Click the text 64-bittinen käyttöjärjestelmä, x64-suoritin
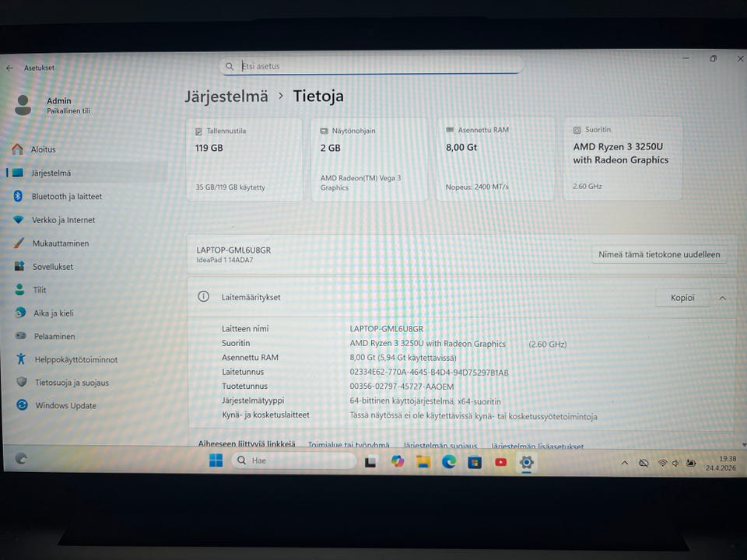The height and width of the screenshot is (560, 747). 425,401
